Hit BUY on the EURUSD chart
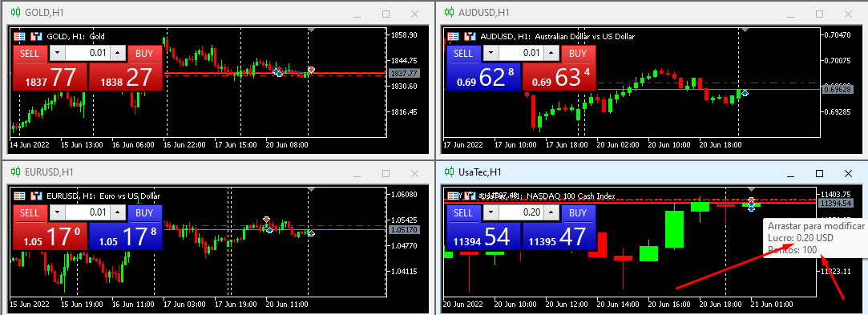The width and height of the screenshot is (868, 315). [144, 213]
